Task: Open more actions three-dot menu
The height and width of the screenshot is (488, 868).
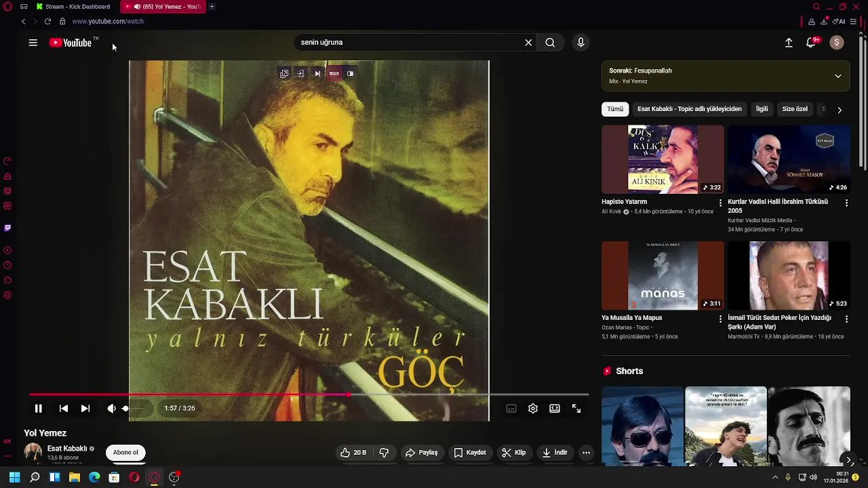Action: pyautogui.click(x=586, y=453)
